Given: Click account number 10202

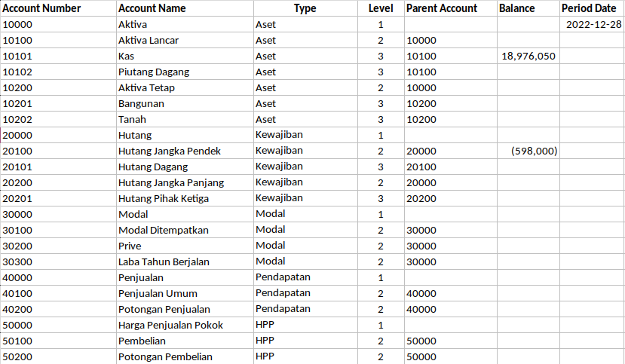Looking at the screenshot, I should 58,120.
